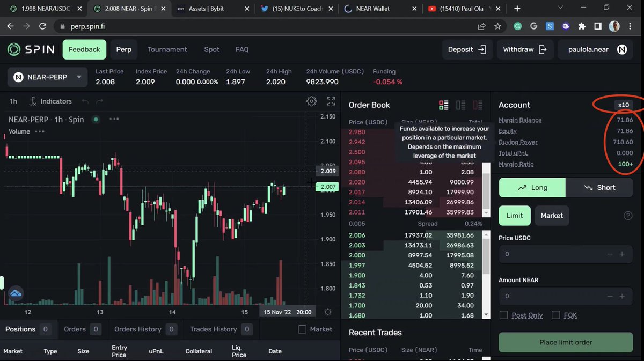Open Perp navigation tab
This screenshot has height=361, width=644.
124,49
